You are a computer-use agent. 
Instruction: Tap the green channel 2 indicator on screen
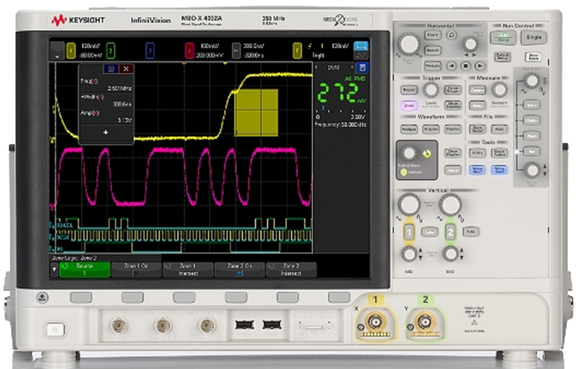(x=110, y=50)
